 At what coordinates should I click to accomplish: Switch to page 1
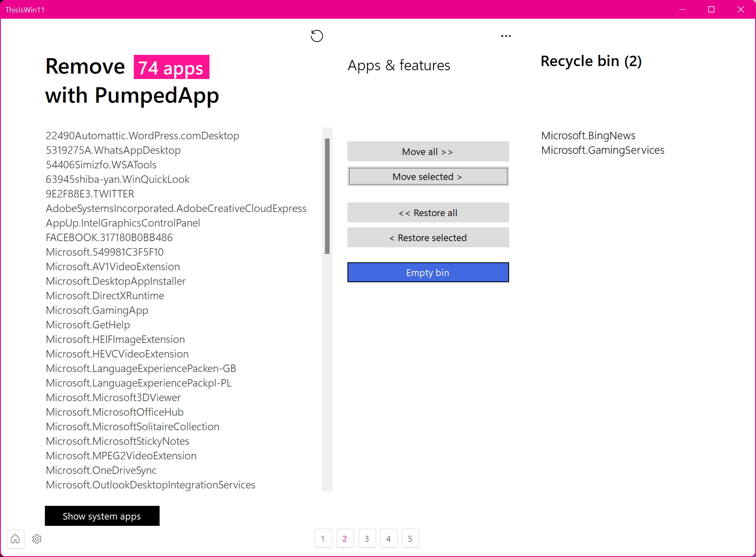(323, 539)
